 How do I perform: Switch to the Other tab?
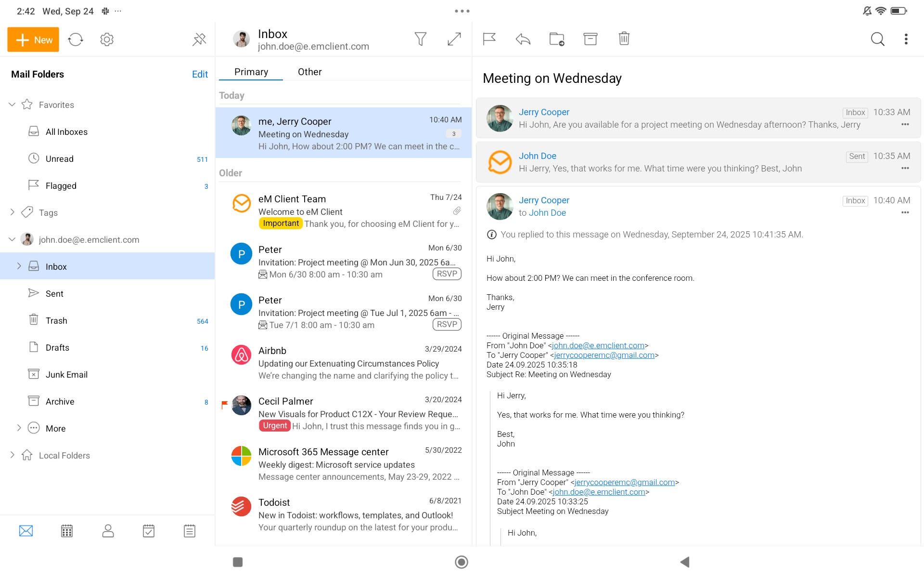pyautogui.click(x=309, y=72)
